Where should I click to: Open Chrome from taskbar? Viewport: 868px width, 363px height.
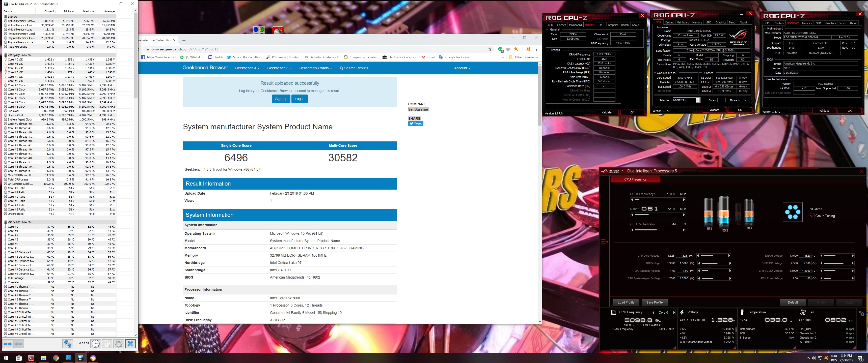coord(56,358)
